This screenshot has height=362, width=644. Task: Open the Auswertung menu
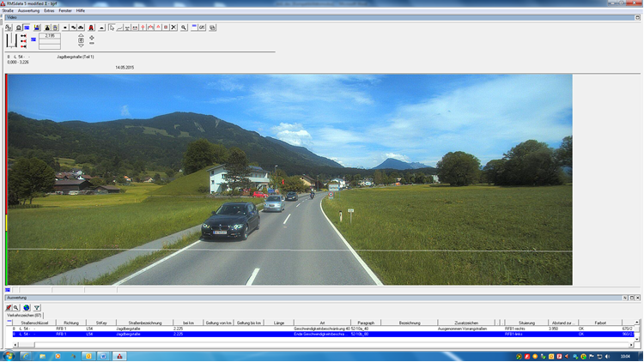tap(28, 10)
